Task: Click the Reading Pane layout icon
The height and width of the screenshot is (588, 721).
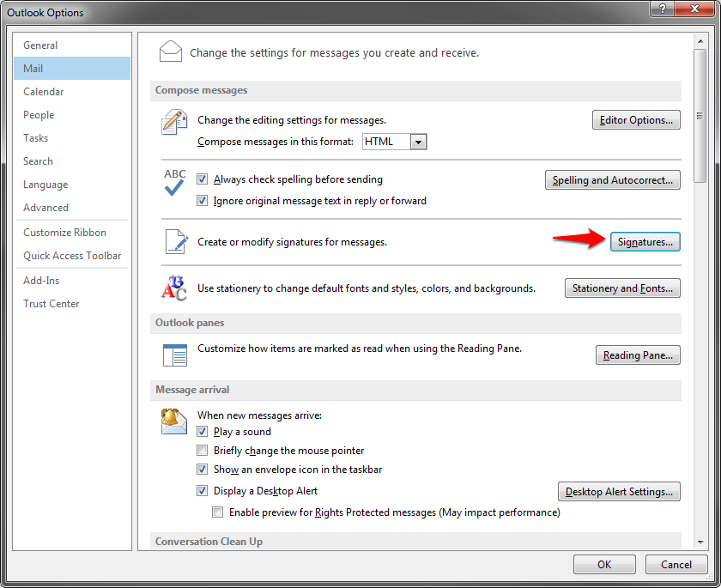Action: click(x=175, y=355)
